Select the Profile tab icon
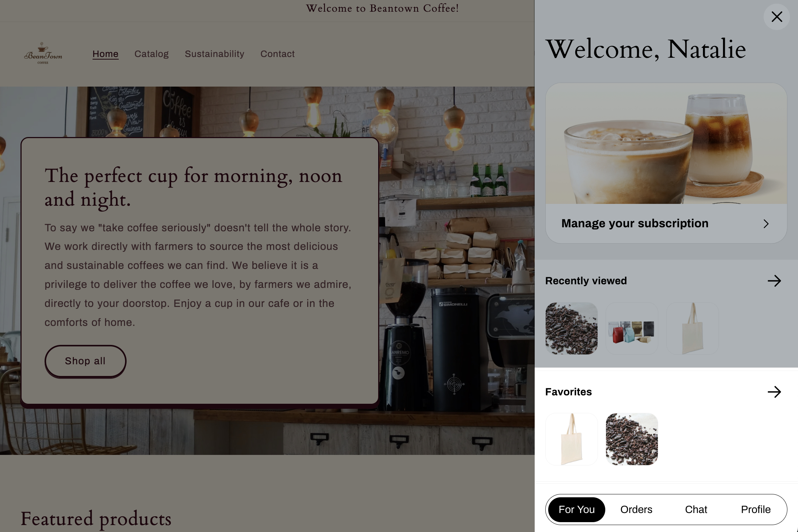The image size is (798, 532). (756, 509)
